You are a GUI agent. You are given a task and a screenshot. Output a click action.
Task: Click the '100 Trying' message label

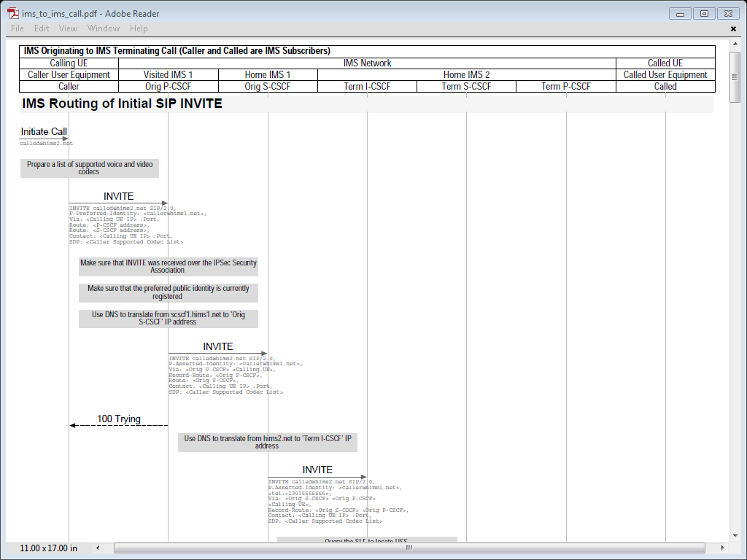pyautogui.click(x=119, y=419)
